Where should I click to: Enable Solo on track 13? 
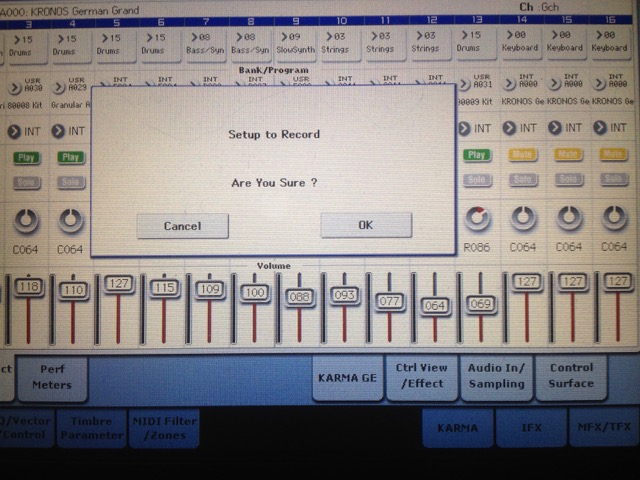pyautogui.click(x=477, y=180)
